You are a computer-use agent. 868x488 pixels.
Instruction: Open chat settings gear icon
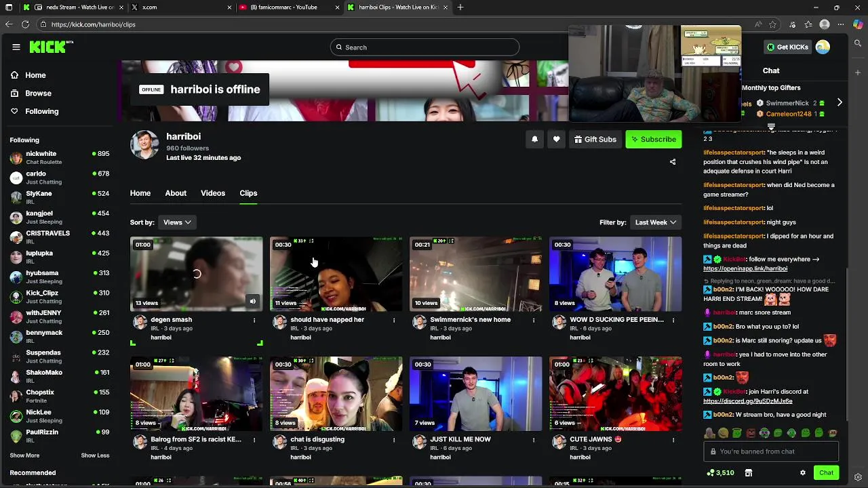click(x=803, y=473)
